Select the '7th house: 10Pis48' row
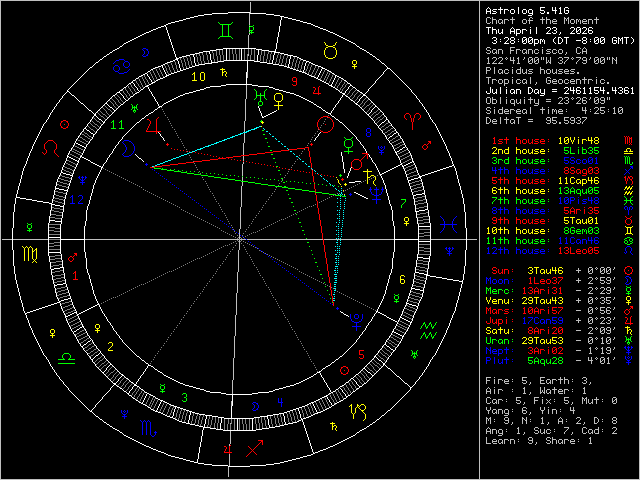This screenshot has width=640, height=480. tap(562, 201)
